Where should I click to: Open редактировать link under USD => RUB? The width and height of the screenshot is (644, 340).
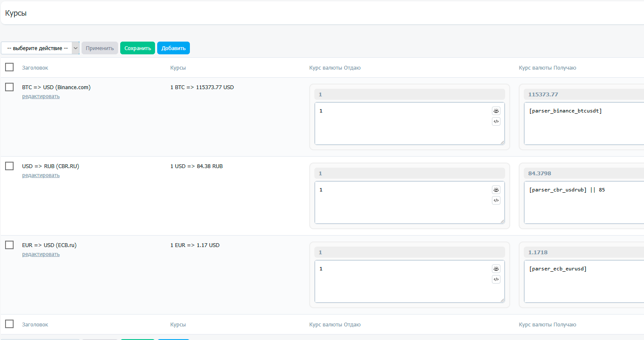tap(41, 175)
